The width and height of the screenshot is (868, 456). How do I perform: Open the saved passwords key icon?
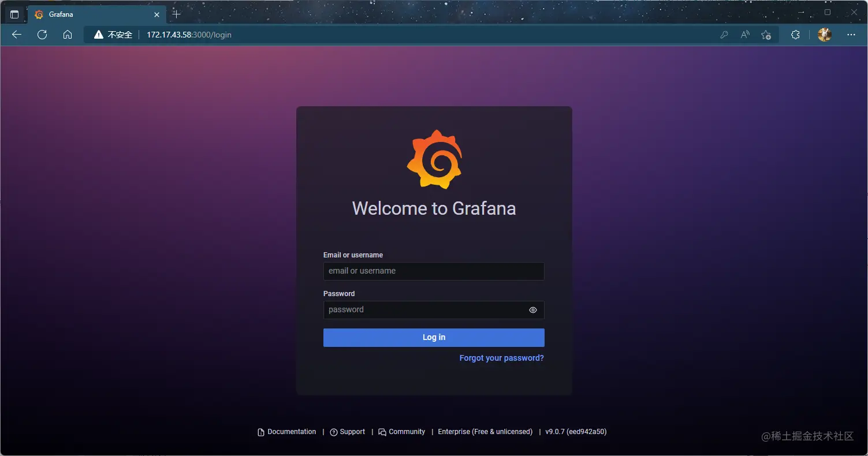point(724,35)
